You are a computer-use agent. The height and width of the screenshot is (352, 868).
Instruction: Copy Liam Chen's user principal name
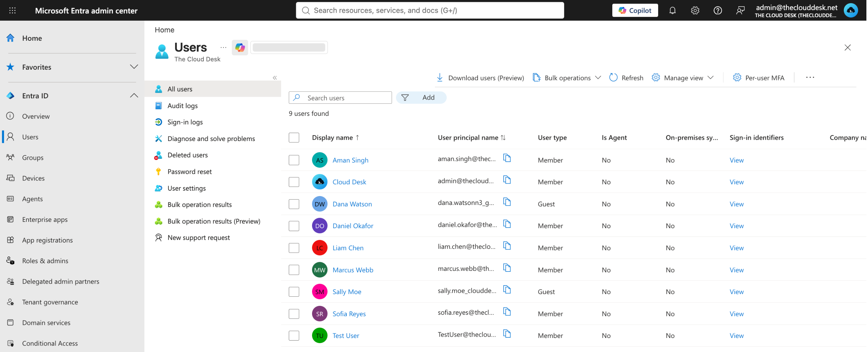[507, 246]
